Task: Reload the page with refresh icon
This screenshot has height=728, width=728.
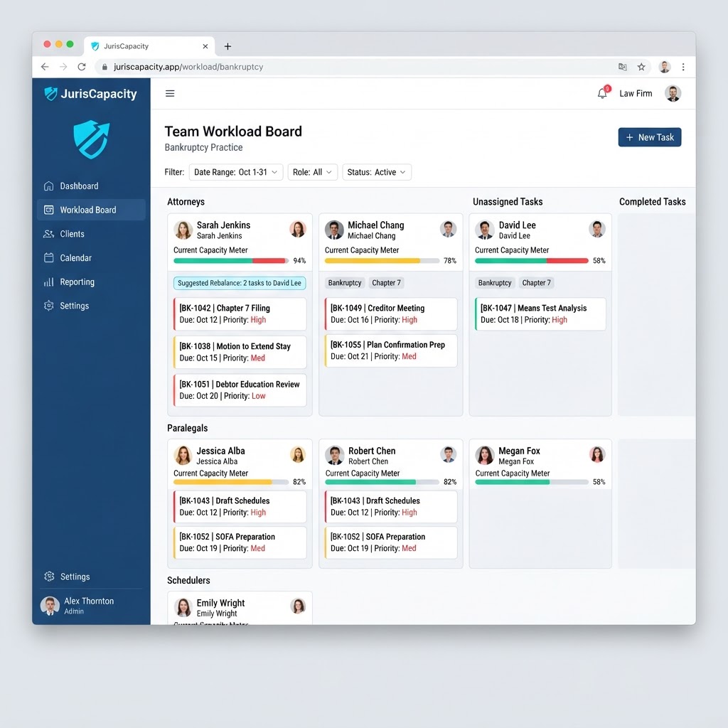Action: [82, 67]
